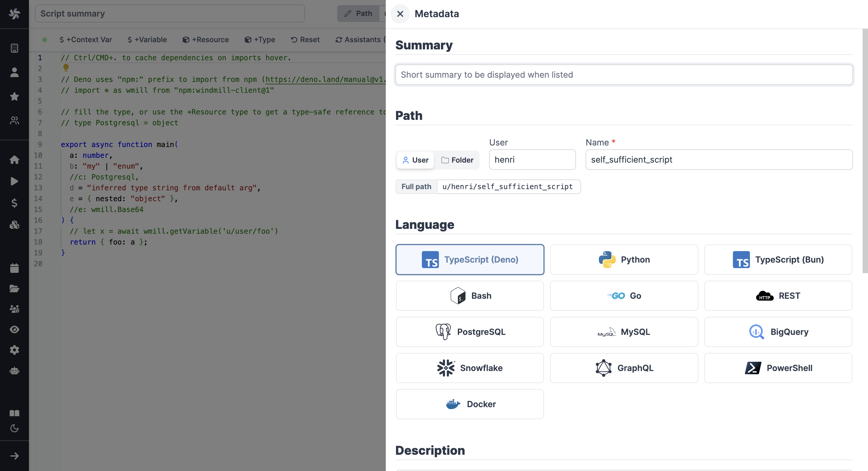This screenshot has width=868, height=471.
Task: Select the PostgreSQL language option
Action: pyautogui.click(x=470, y=332)
